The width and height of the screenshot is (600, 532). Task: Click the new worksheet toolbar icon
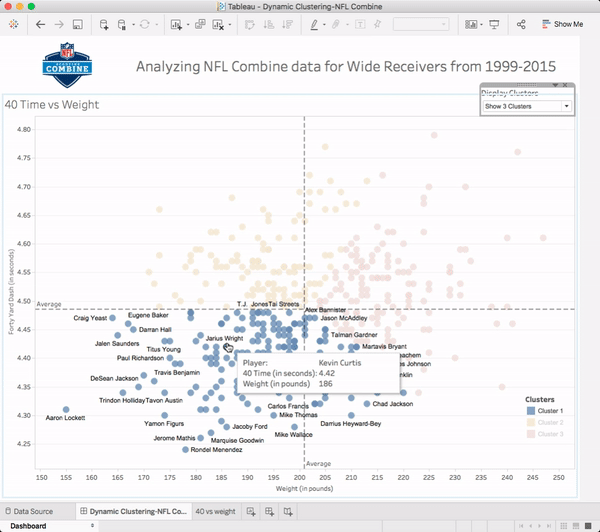point(176,24)
